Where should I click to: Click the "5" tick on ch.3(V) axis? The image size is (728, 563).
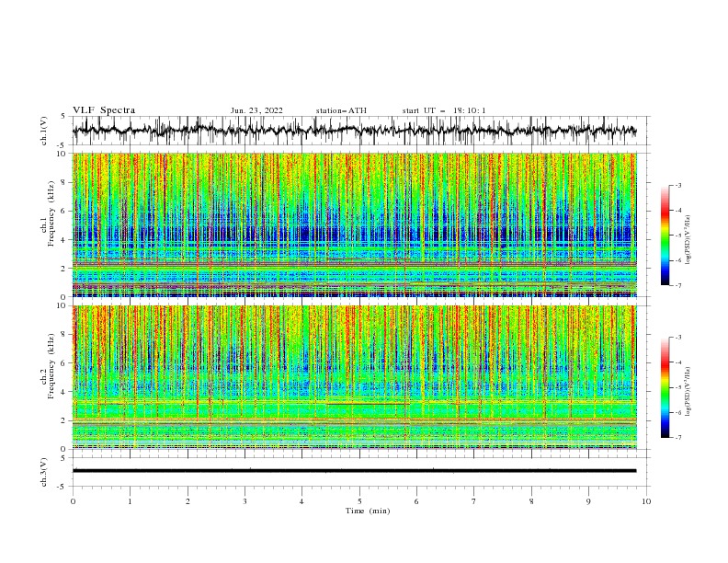click(65, 458)
